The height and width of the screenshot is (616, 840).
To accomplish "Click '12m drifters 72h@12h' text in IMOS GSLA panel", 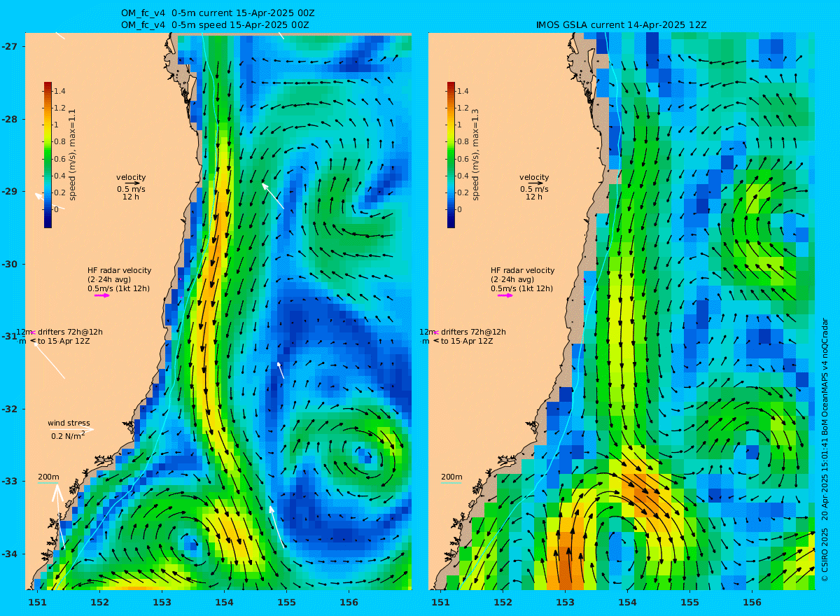I will tap(463, 332).
